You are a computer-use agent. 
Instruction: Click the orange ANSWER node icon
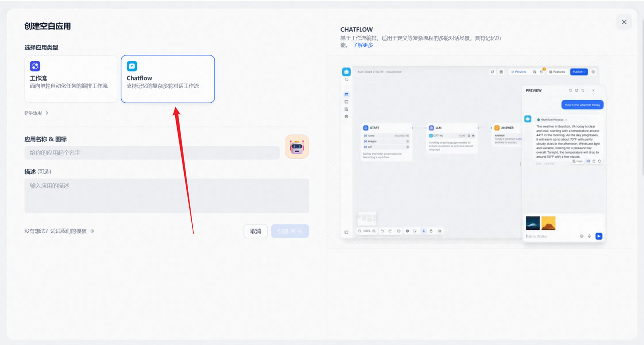coord(497,128)
